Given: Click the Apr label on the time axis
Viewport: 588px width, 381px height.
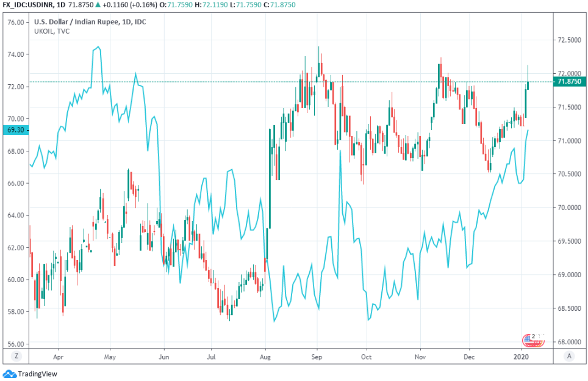Looking at the screenshot, I should pyautogui.click(x=58, y=357).
